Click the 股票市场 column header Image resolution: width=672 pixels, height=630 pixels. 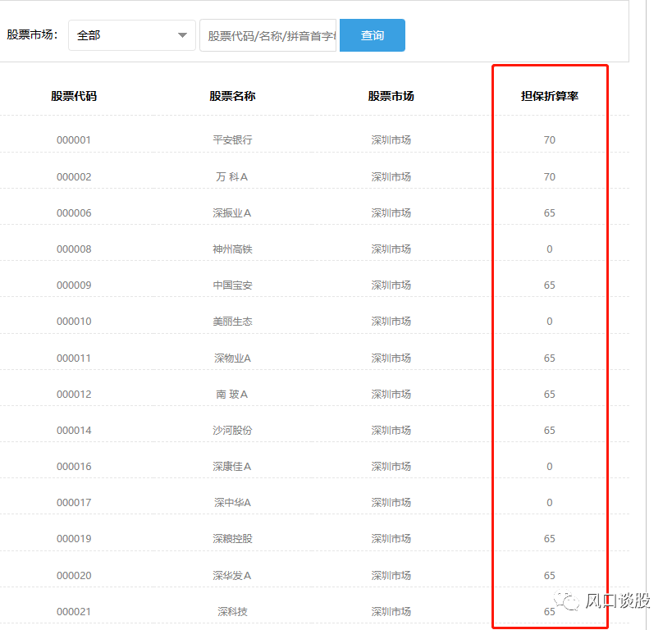tap(391, 95)
